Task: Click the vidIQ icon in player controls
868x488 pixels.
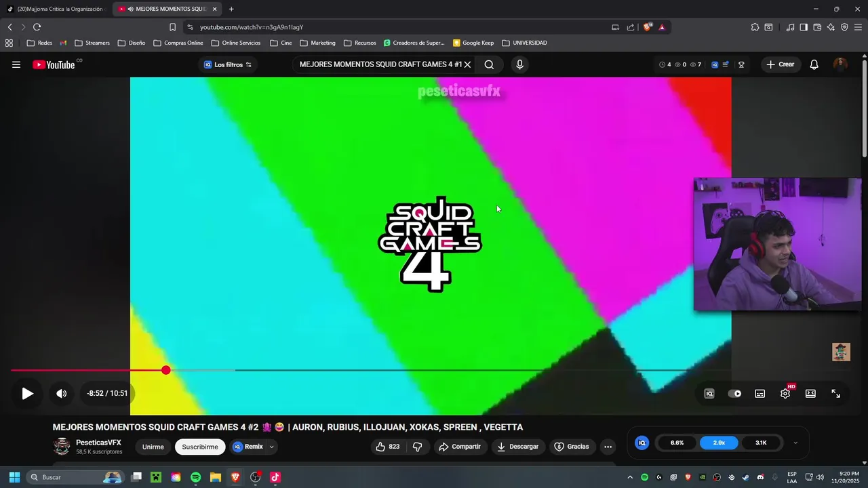Action: click(x=709, y=393)
